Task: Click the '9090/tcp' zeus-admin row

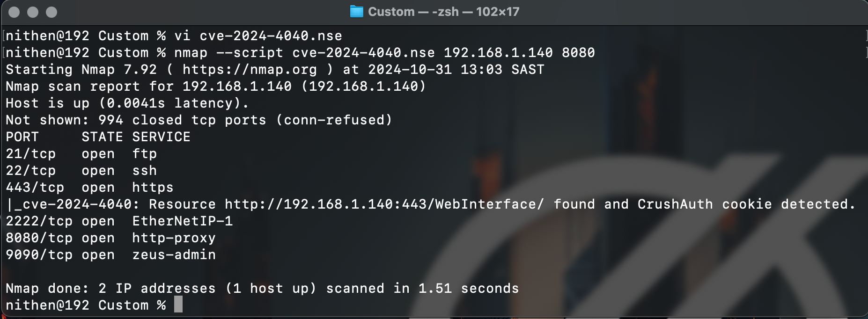Action: tap(110, 255)
